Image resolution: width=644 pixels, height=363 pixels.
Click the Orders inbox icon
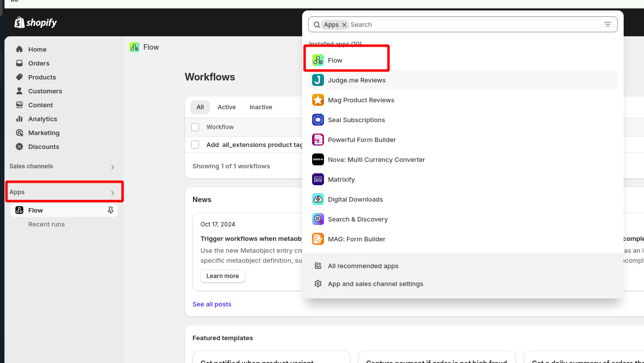[19, 63]
